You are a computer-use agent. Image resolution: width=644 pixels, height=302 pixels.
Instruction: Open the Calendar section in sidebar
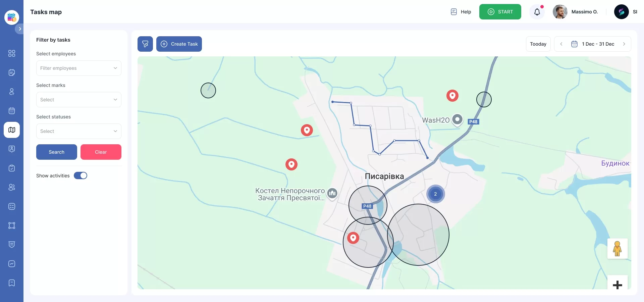12,111
